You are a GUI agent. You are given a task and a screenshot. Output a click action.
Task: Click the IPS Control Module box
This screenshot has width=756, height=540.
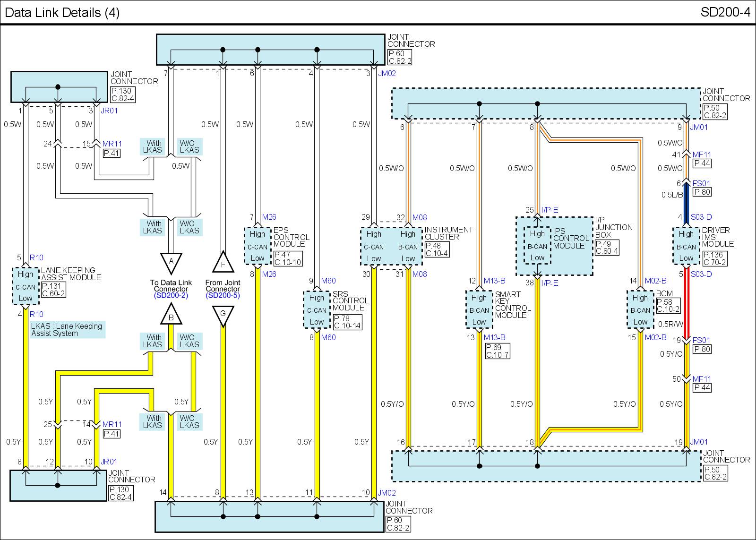pyautogui.click(x=537, y=246)
